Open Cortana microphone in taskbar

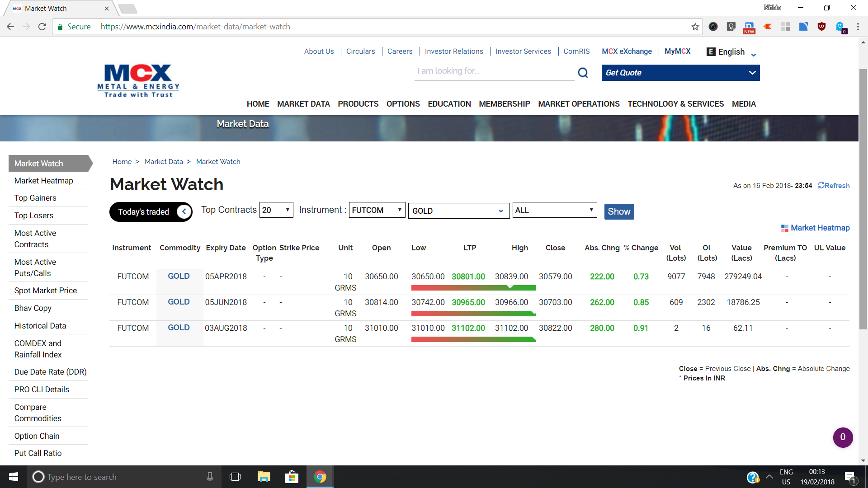[x=210, y=477]
